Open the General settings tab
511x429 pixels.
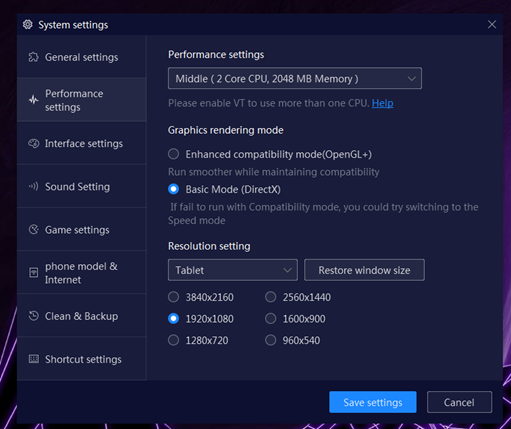(82, 57)
